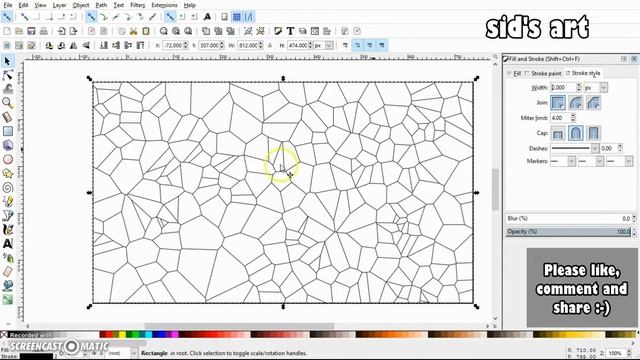Toggle main enable snapping button
This screenshot has height=360, width=640.
point(7,17)
